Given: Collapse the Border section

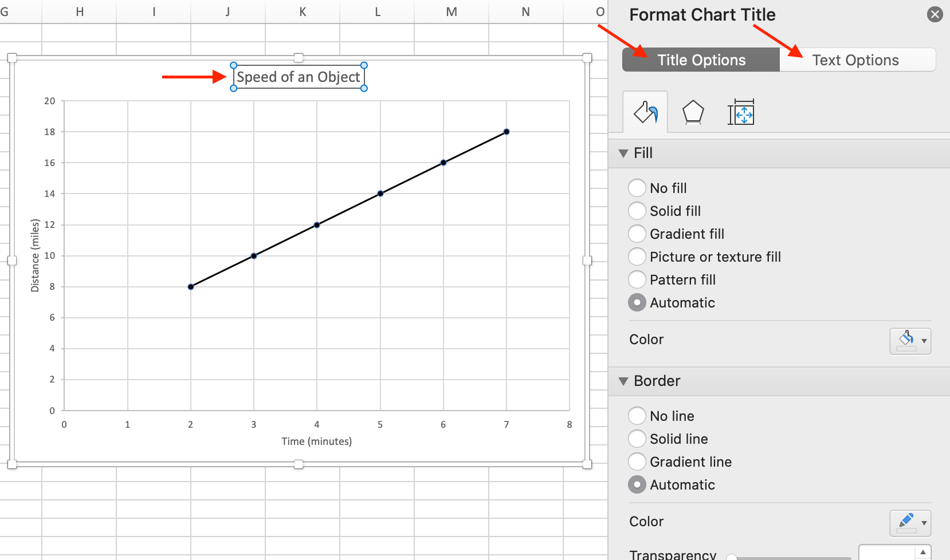Looking at the screenshot, I should click(624, 381).
